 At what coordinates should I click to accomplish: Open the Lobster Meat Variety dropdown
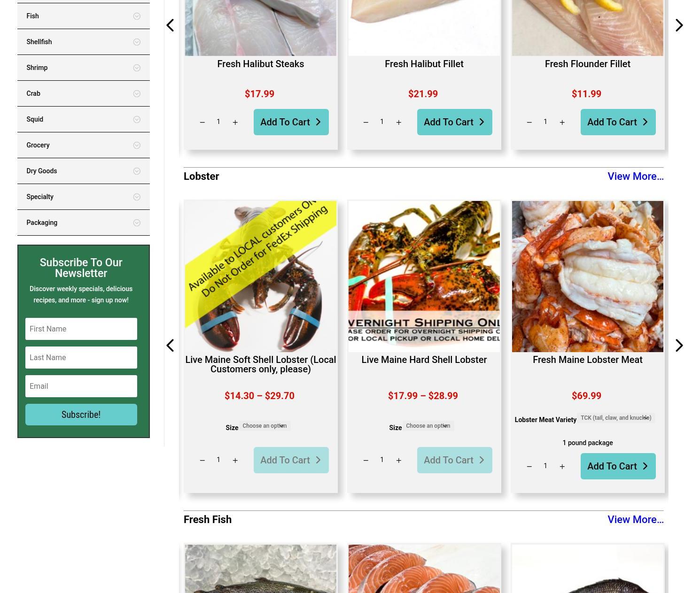616,418
